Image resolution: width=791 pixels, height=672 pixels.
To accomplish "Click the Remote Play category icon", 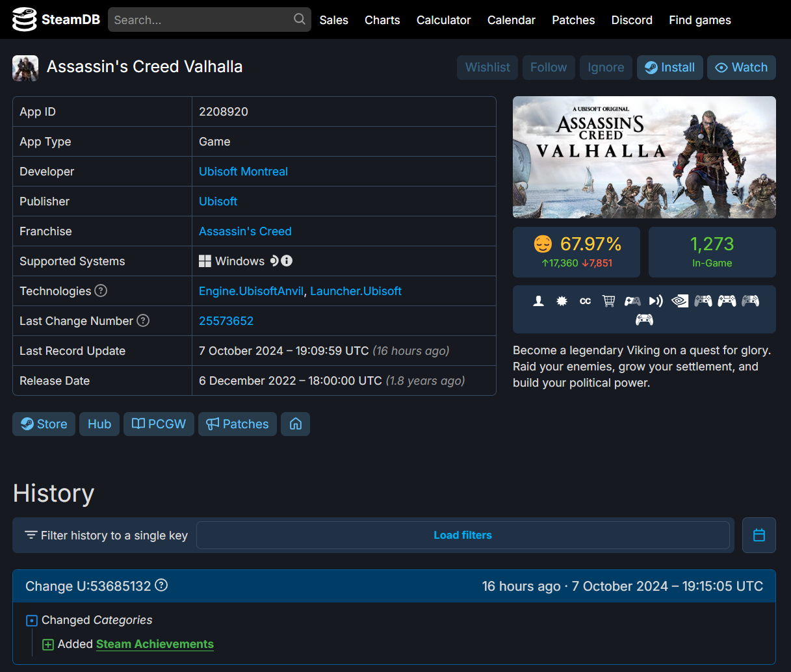I will point(655,300).
